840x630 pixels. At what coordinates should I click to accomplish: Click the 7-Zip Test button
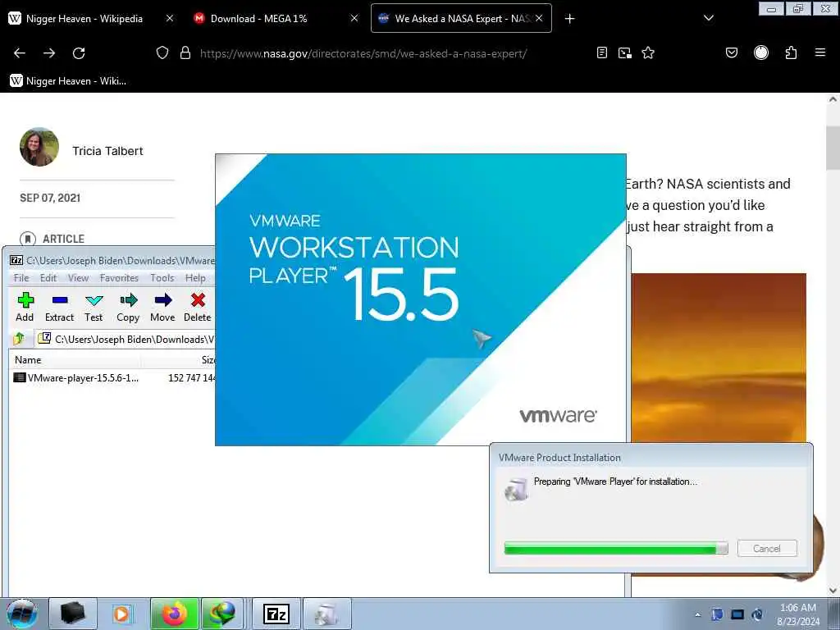point(94,307)
